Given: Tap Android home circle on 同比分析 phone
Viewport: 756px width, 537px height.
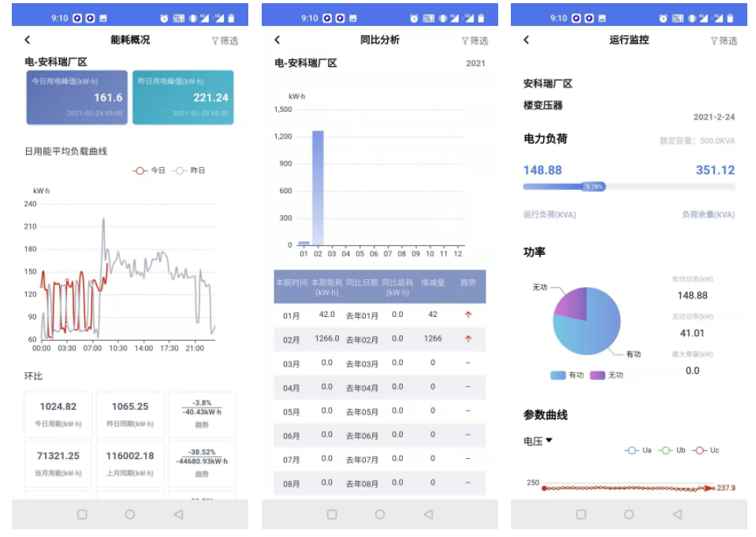Looking at the screenshot, I should [x=380, y=514].
